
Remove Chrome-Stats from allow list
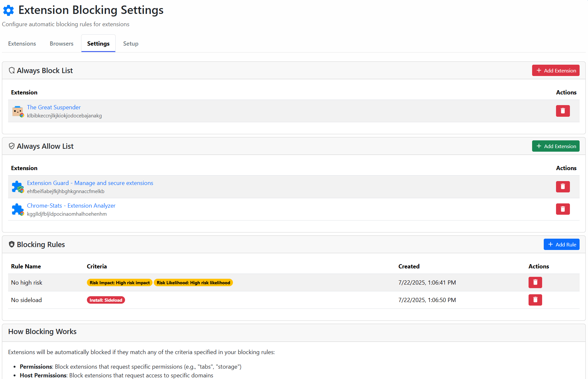(562, 209)
